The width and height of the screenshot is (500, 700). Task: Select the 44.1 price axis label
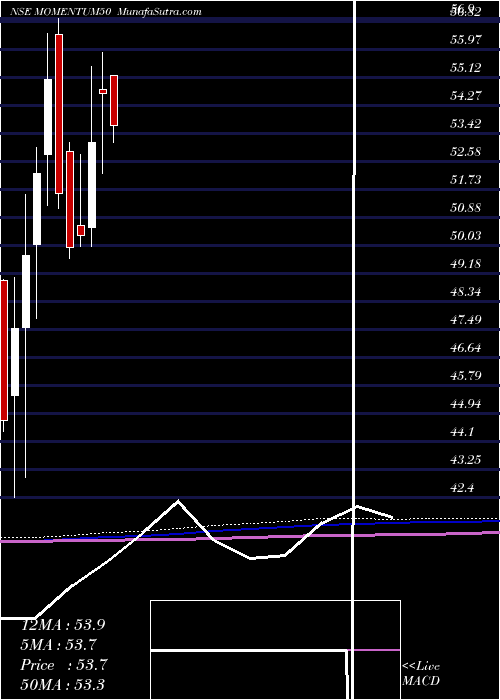point(462,432)
